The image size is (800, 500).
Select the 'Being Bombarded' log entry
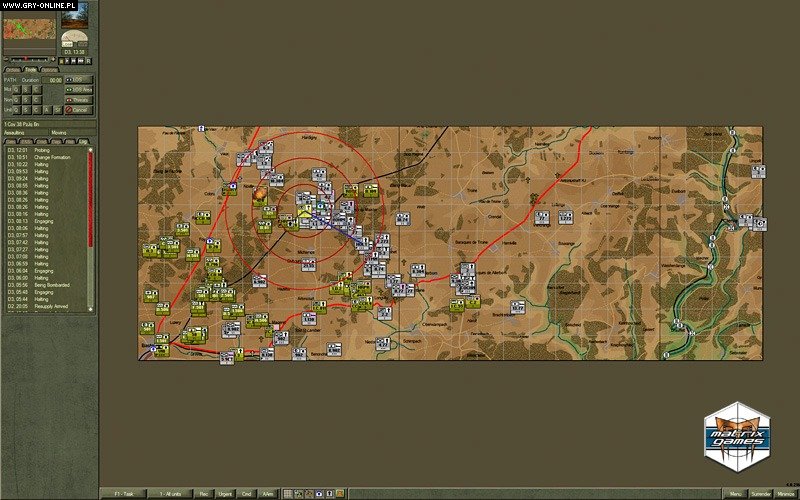coord(52,285)
